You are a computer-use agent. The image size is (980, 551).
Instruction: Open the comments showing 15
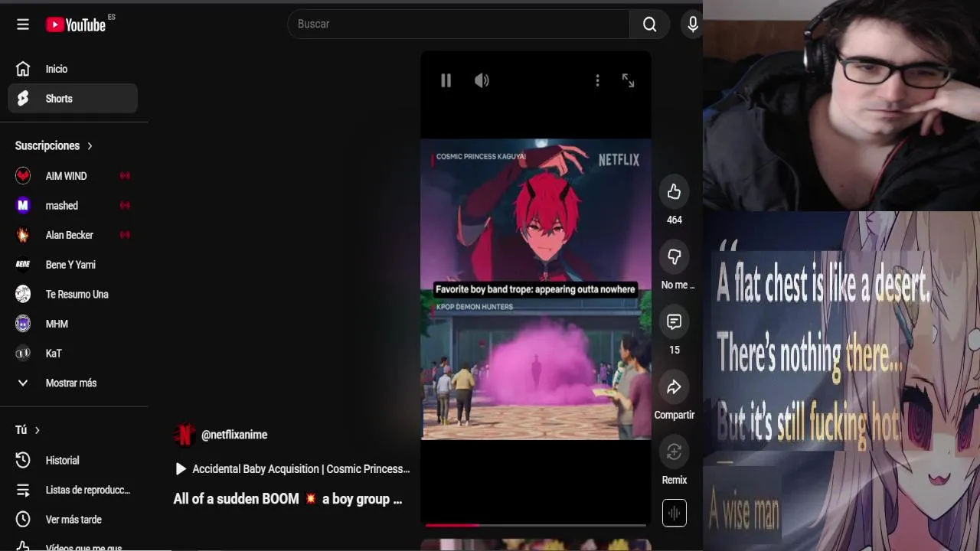(674, 321)
